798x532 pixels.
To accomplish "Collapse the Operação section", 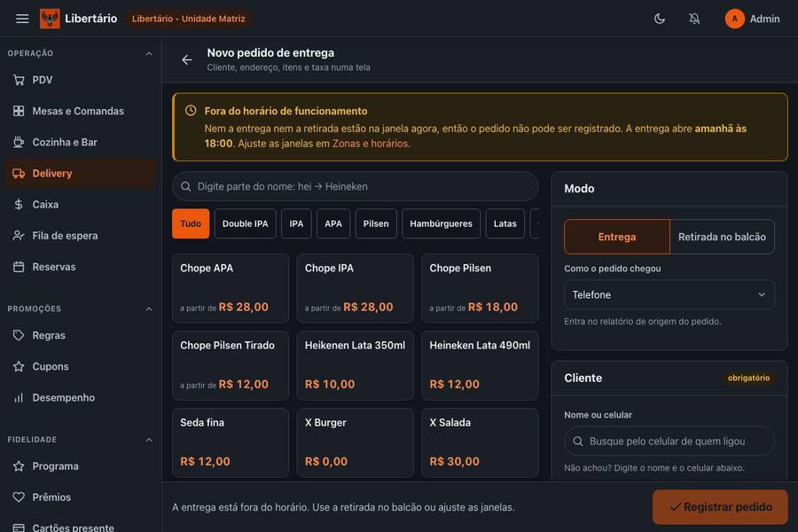I will pyautogui.click(x=149, y=53).
